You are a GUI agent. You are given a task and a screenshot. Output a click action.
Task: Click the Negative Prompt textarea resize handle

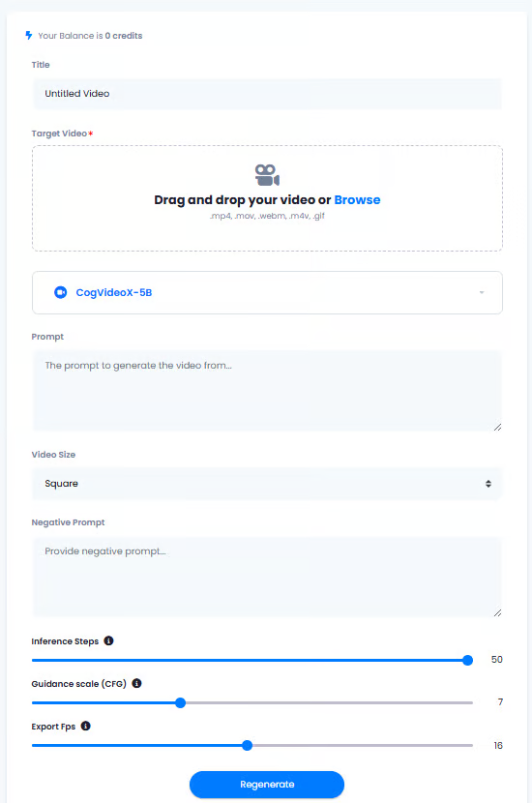pyautogui.click(x=497, y=612)
